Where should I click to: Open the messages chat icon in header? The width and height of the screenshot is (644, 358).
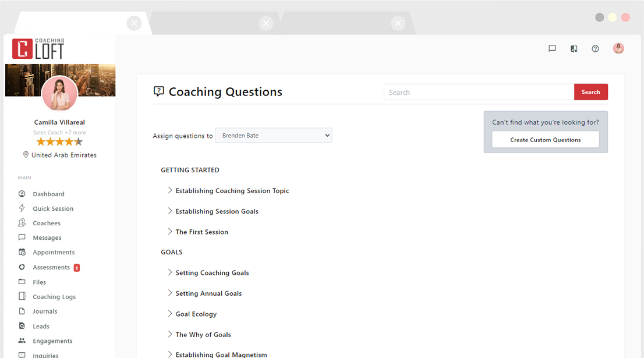pyautogui.click(x=552, y=49)
